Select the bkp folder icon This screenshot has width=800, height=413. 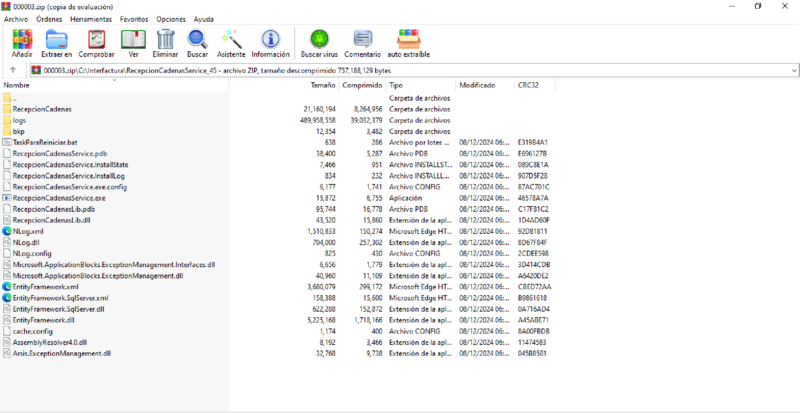pos(7,132)
